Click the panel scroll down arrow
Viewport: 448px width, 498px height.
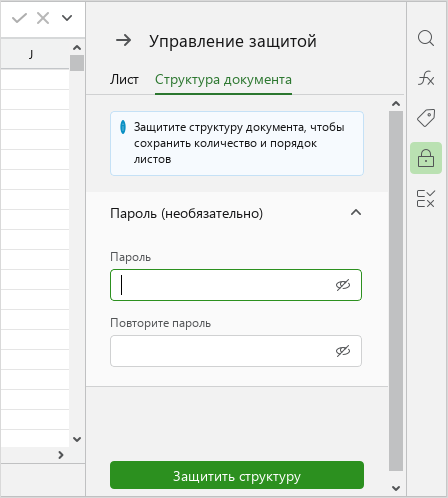396,488
